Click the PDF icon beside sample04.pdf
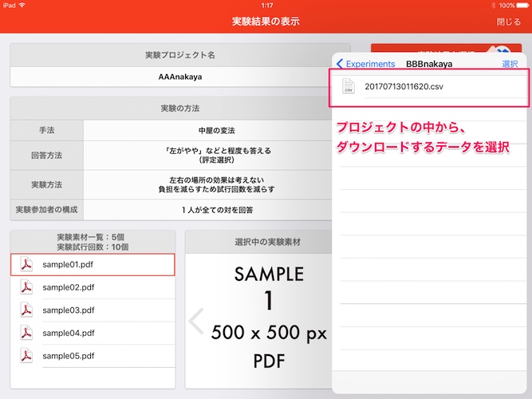This screenshot has width=532, height=399. pyautogui.click(x=26, y=333)
